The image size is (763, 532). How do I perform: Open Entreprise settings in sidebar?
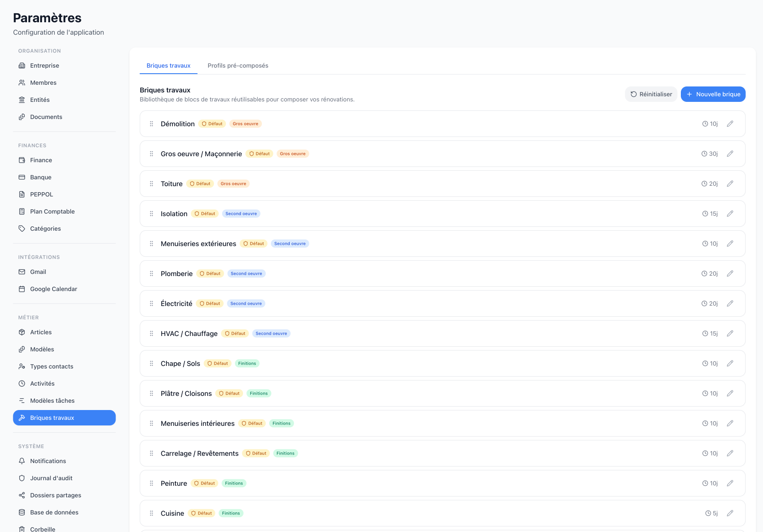(x=64, y=65)
